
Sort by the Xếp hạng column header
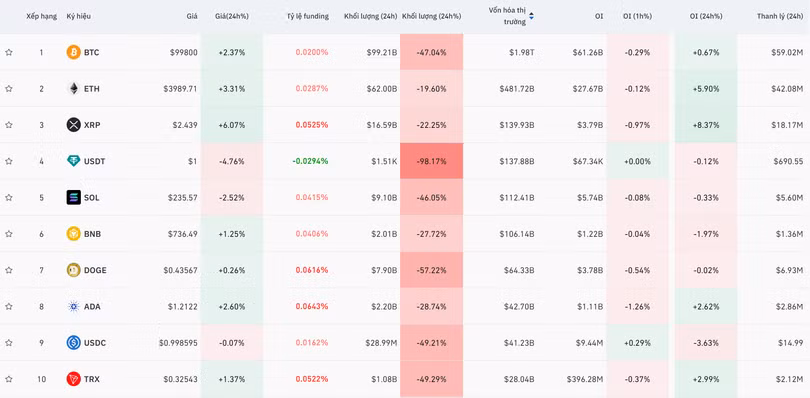[41, 17]
